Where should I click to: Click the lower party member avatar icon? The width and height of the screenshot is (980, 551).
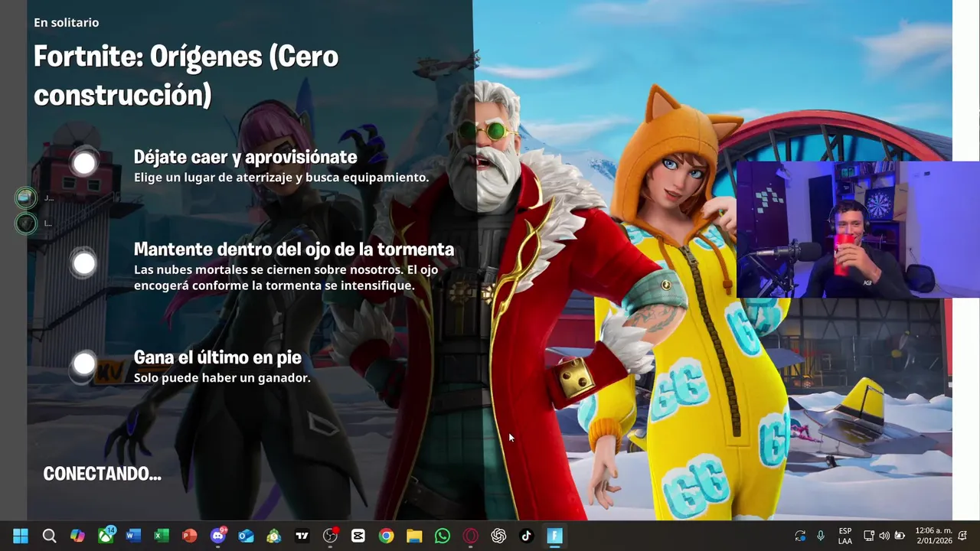coord(26,223)
